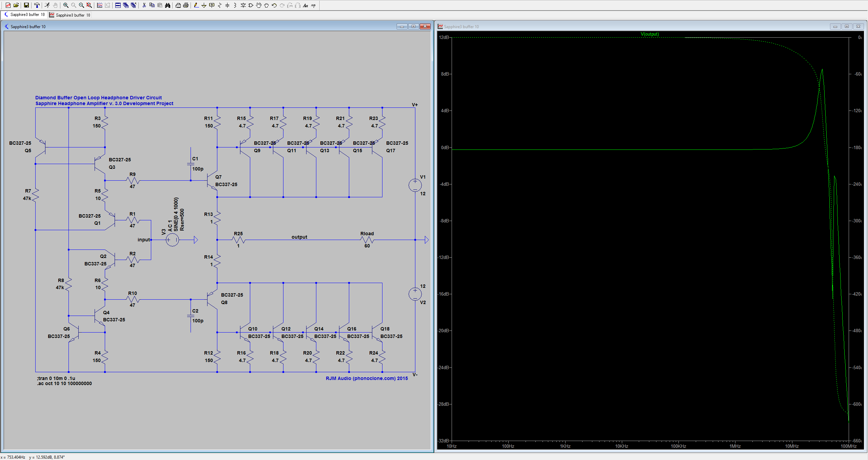
Task: Click the 'C2' capacitor label
Action: point(195,311)
